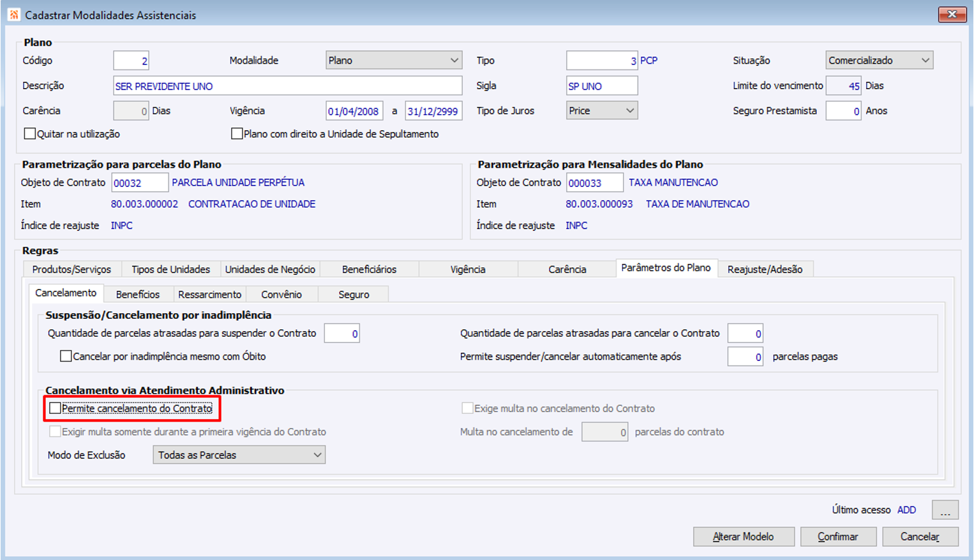Open the Convênio sub-tab
The image size is (974, 560).
pos(281,294)
